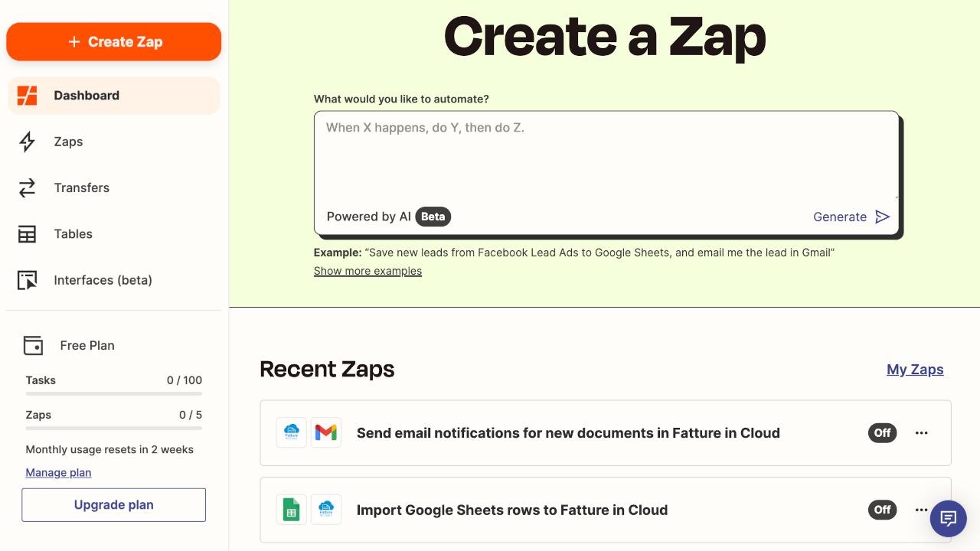Click the Transfers arrows icon

(28, 187)
